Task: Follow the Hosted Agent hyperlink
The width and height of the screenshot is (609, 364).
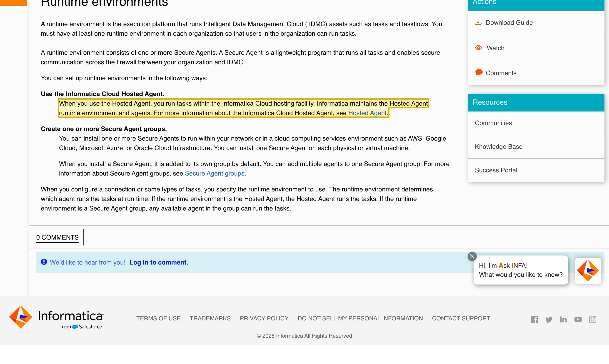Action: click(367, 113)
